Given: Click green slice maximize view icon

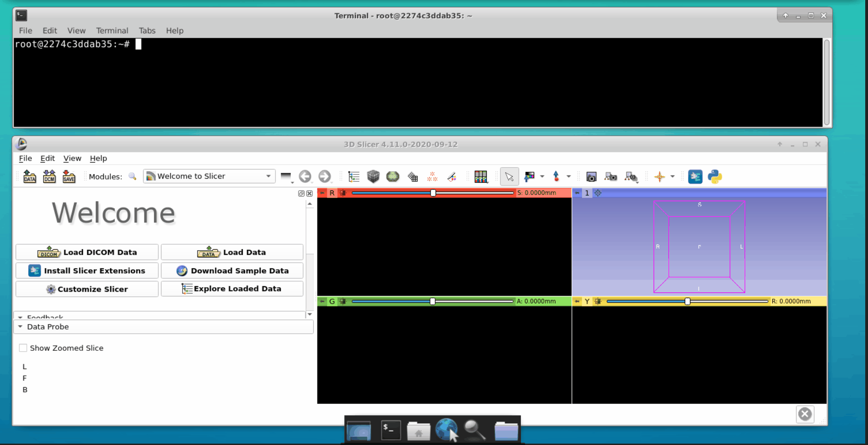Looking at the screenshot, I should click(x=343, y=301).
